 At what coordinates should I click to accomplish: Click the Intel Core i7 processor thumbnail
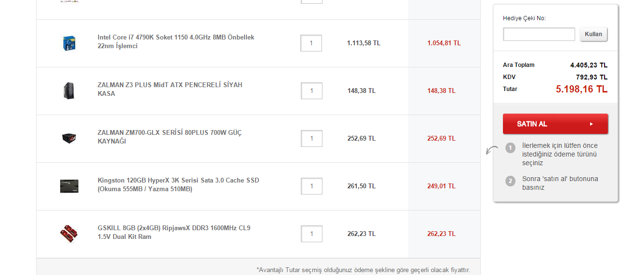pos(70,43)
